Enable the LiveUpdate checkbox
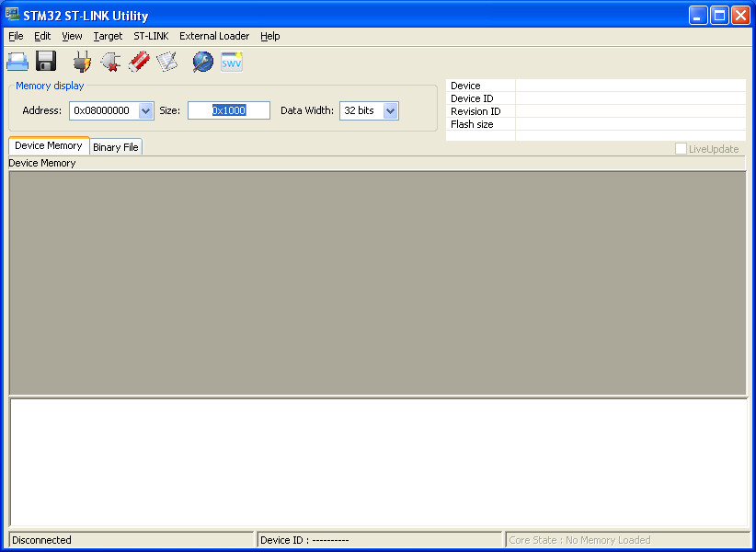The width and height of the screenshot is (756, 552). click(x=681, y=149)
